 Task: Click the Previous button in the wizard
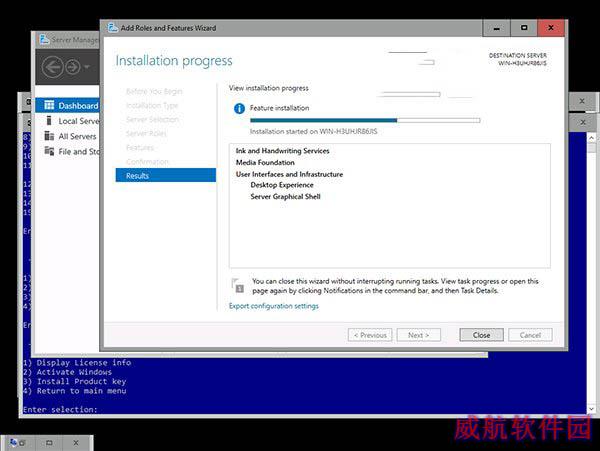(x=370, y=335)
